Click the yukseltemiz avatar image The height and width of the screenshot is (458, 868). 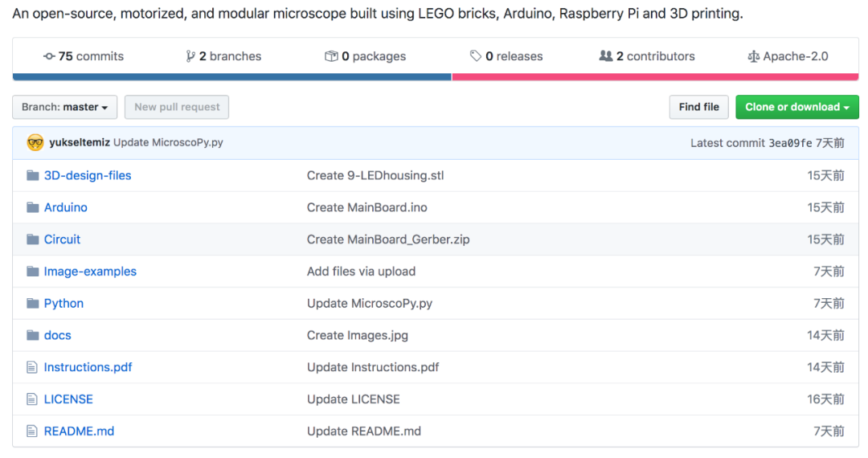tap(35, 142)
